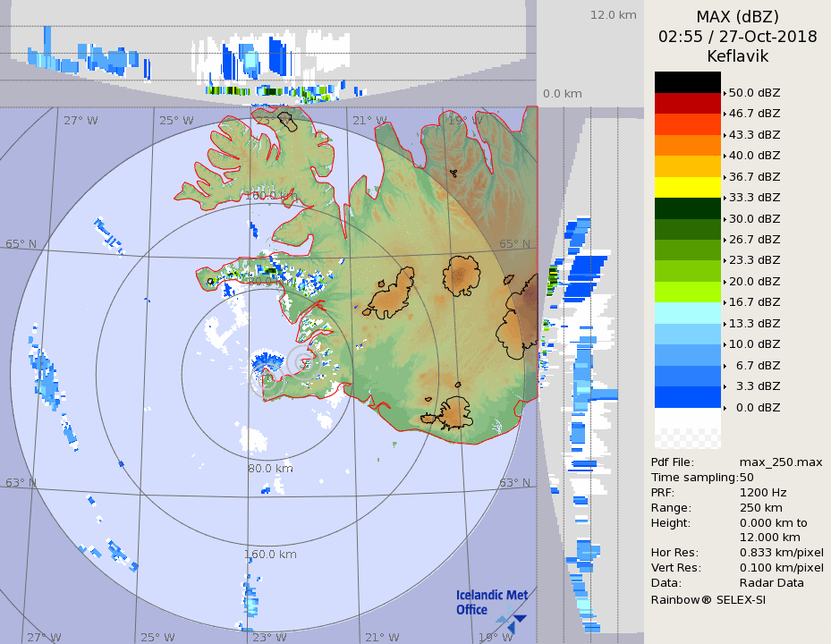
Task: Click the arrow marker beside 16.7 dBZ
Action: [x=725, y=302]
